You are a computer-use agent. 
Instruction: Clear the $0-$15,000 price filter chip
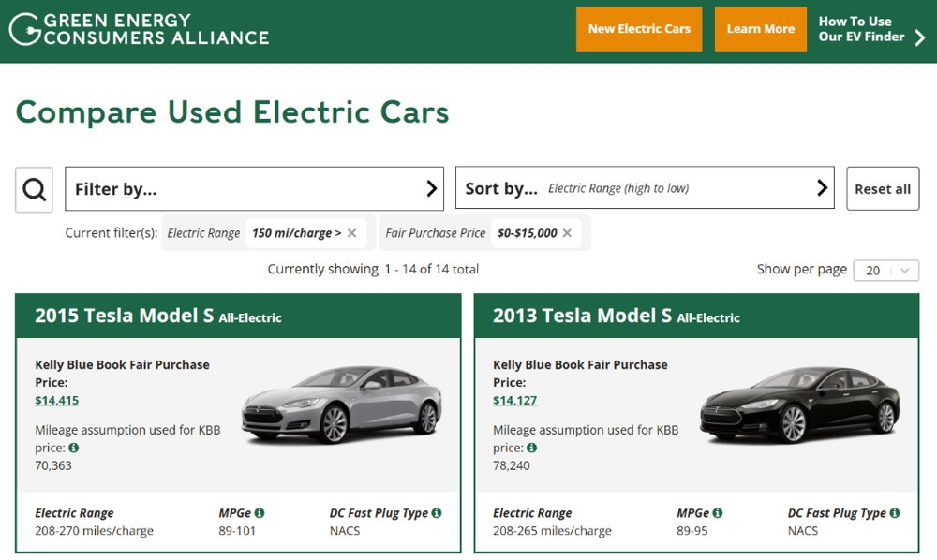click(566, 232)
